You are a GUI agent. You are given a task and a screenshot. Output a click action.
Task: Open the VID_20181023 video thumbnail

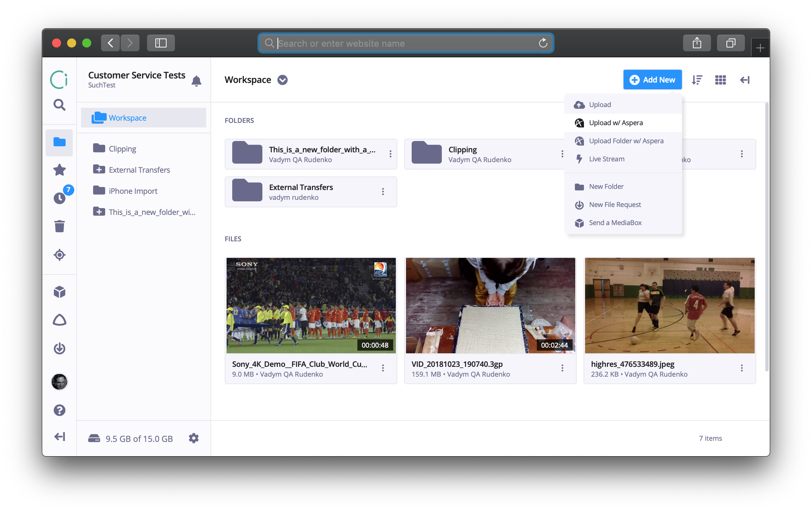490,305
